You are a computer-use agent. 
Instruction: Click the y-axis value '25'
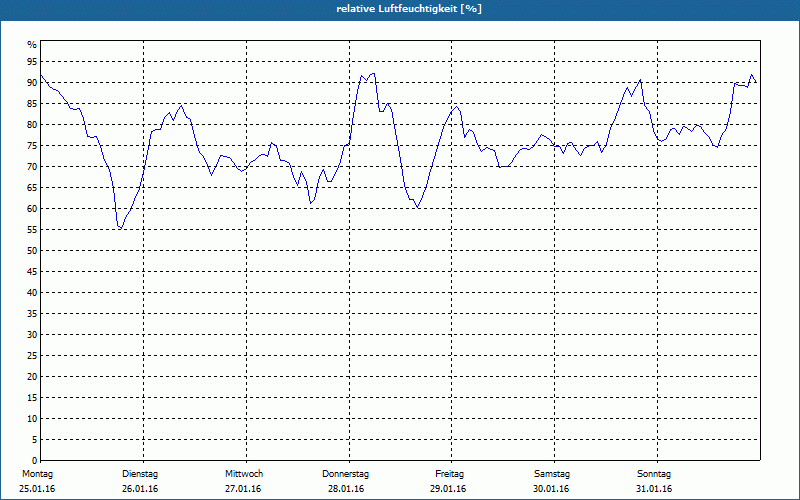pyautogui.click(x=32, y=356)
